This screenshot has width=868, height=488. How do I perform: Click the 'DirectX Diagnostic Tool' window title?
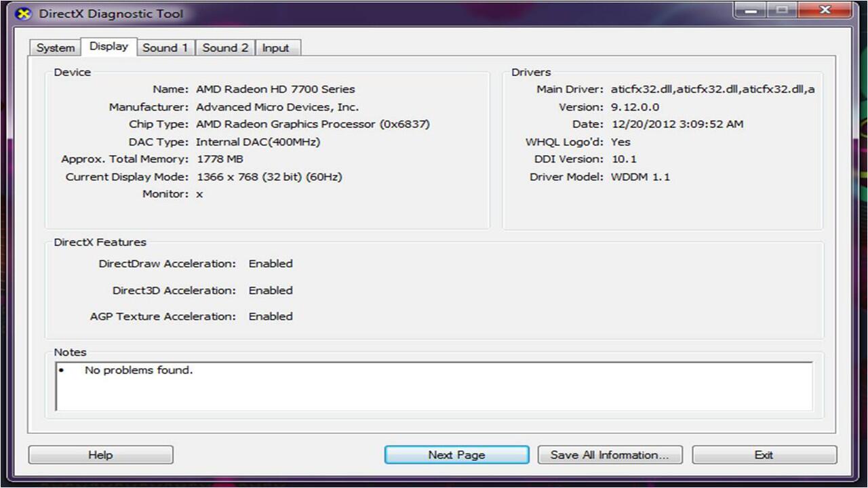(x=111, y=14)
